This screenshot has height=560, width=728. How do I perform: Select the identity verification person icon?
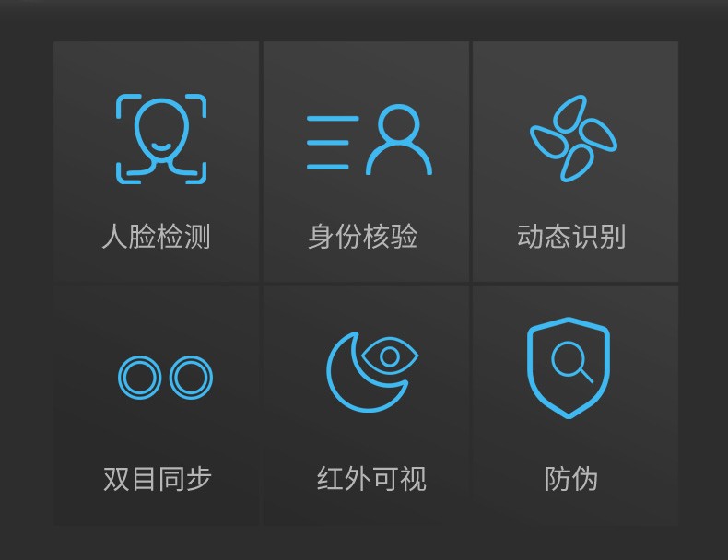(370, 140)
